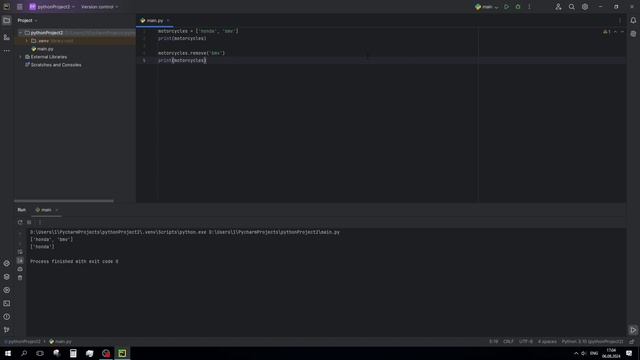This screenshot has height=360, width=640.
Task: Open the Structure tool window icon
Action: 7,37
